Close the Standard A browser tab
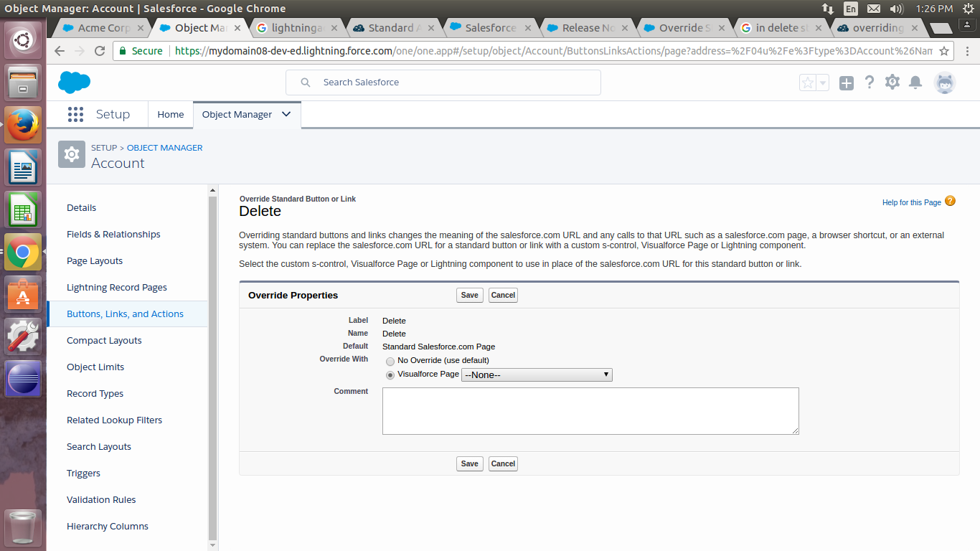980x551 pixels. coord(431,29)
